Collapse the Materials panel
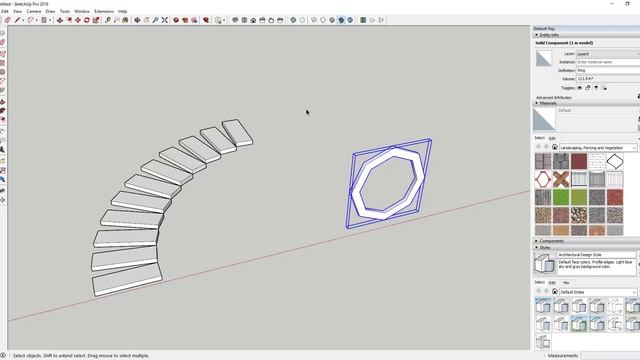 tap(537, 103)
